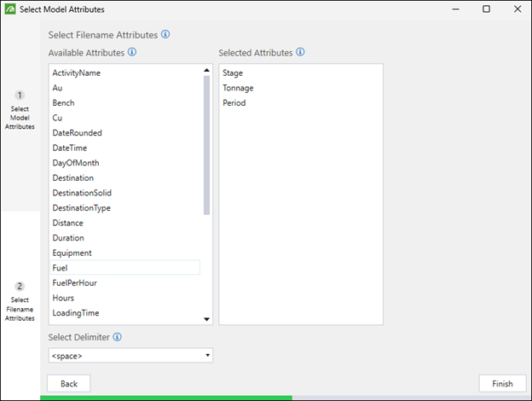Click the Back button

[69, 384]
